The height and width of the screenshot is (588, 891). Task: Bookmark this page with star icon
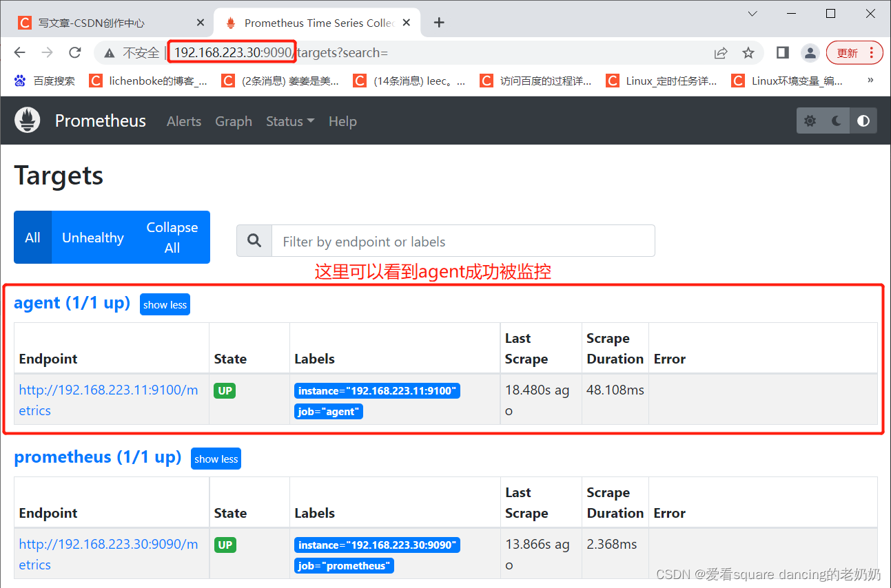(748, 53)
